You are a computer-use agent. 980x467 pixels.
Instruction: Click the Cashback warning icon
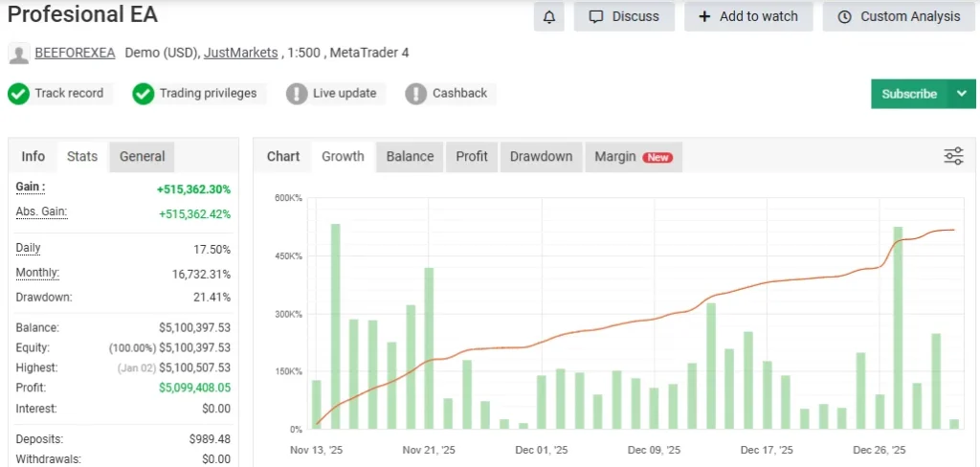pos(415,95)
